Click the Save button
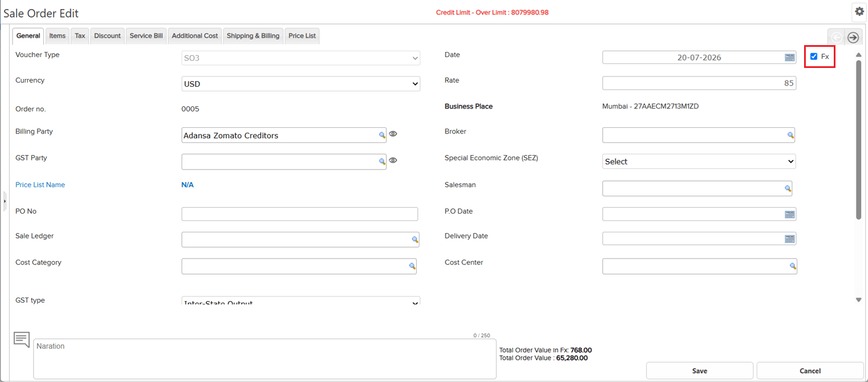Viewport: 868px width, 382px height. coord(700,371)
